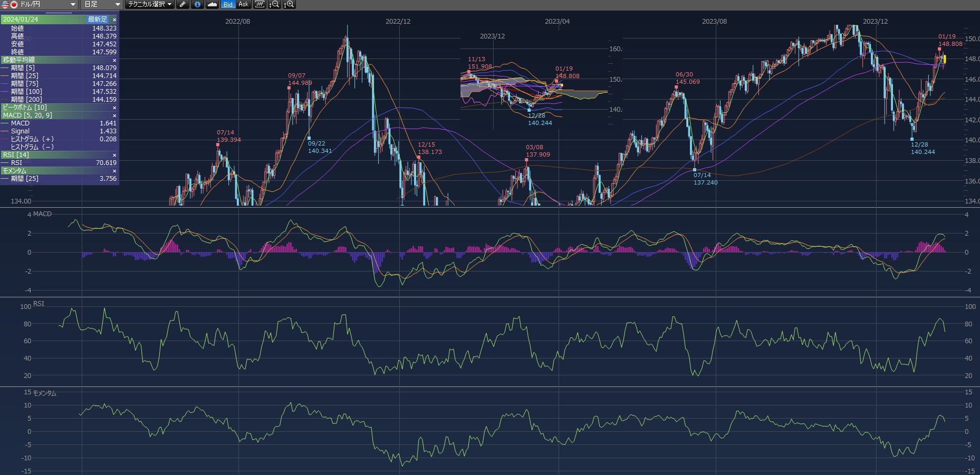Switch the price display to Bid
Viewport: 980px width, 475px height.
click(x=228, y=4)
